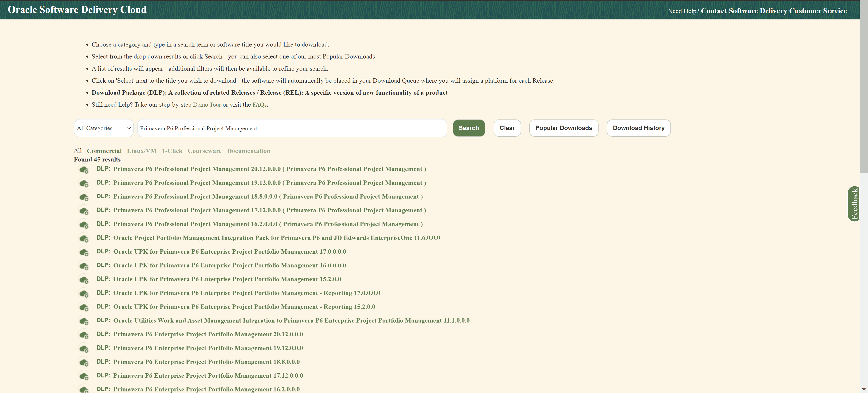Click the Clear button
The width and height of the screenshot is (868, 393).
pos(507,128)
